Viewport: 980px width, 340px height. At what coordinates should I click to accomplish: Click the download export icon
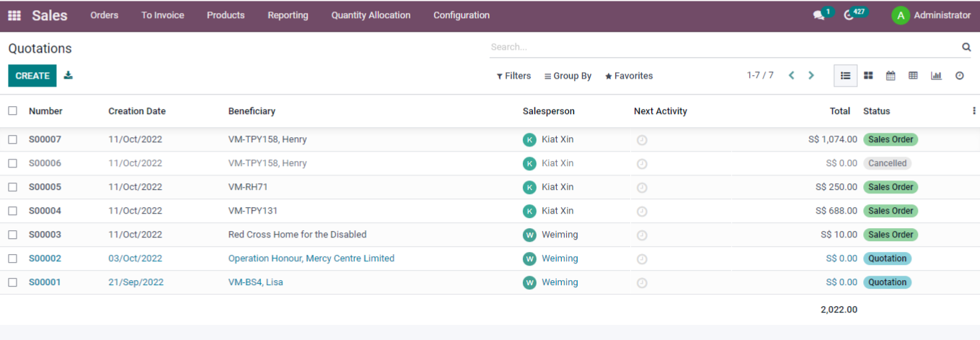pyautogui.click(x=69, y=75)
